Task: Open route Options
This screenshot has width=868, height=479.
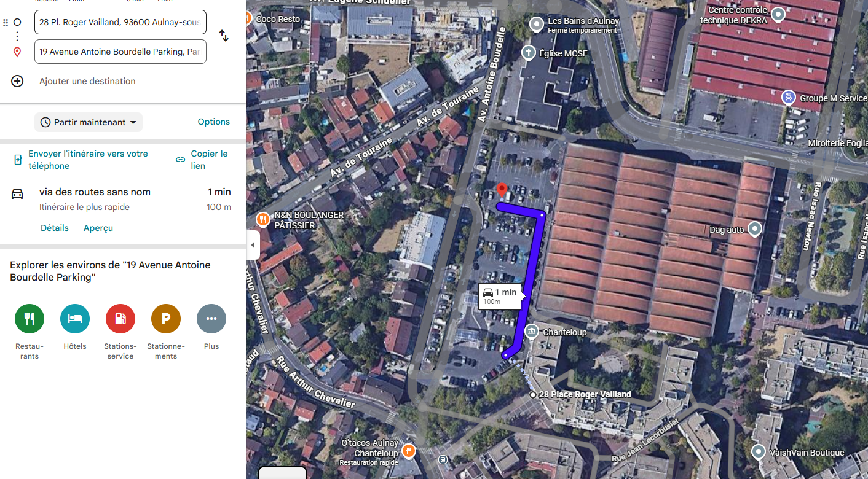Action: [214, 122]
